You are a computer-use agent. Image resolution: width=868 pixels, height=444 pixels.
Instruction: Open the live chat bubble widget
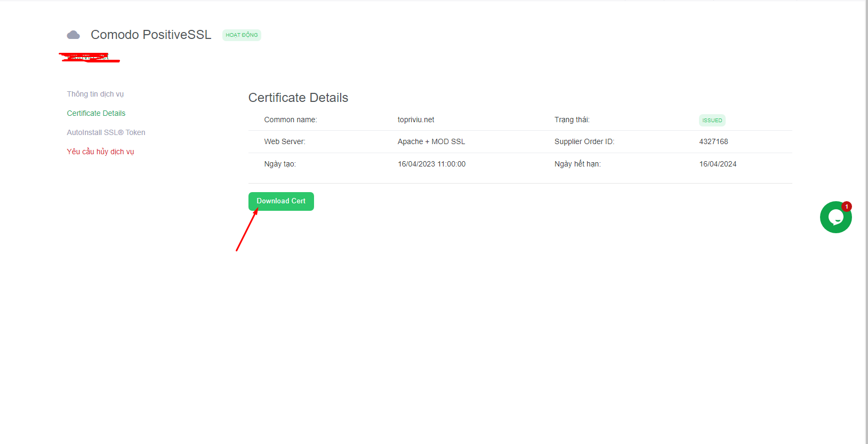tap(835, 217)
